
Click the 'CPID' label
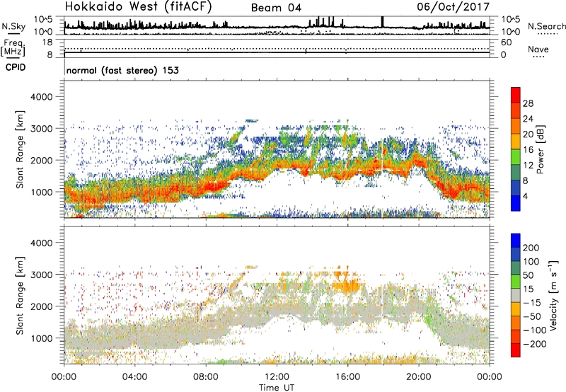(16, 67)
